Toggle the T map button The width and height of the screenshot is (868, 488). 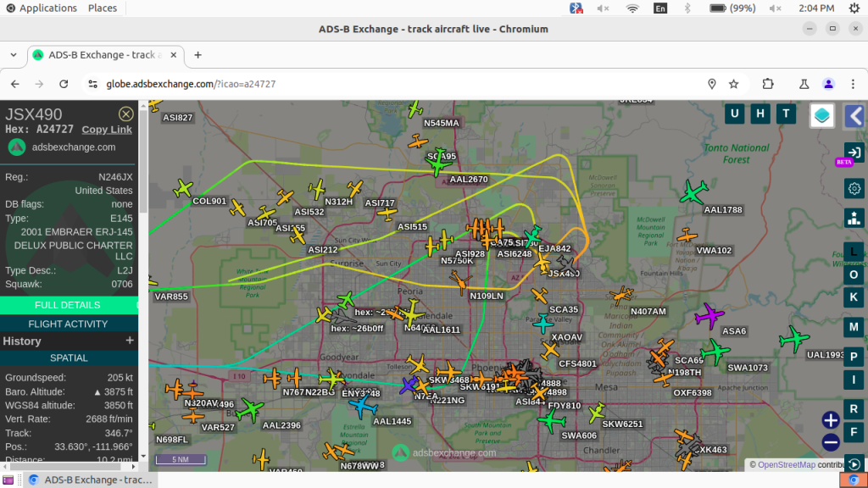point(786,114)
